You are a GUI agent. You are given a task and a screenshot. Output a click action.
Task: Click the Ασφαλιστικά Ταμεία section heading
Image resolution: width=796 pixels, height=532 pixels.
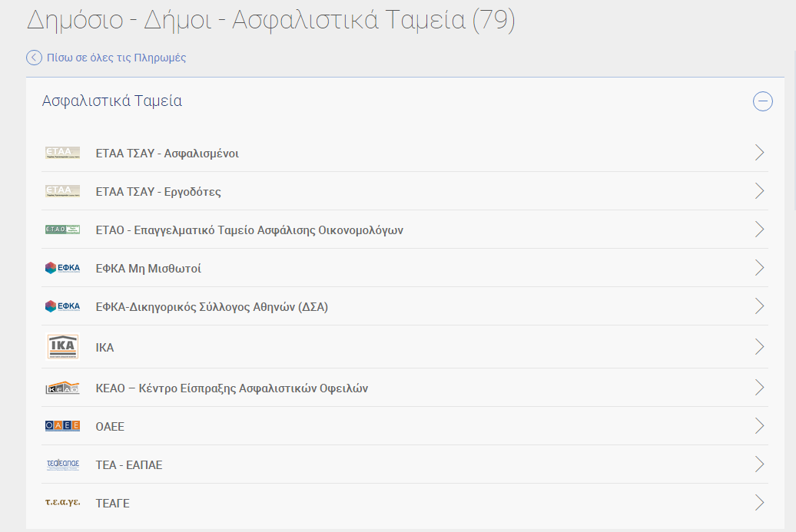pyautogui.click(x=112, y=101)
